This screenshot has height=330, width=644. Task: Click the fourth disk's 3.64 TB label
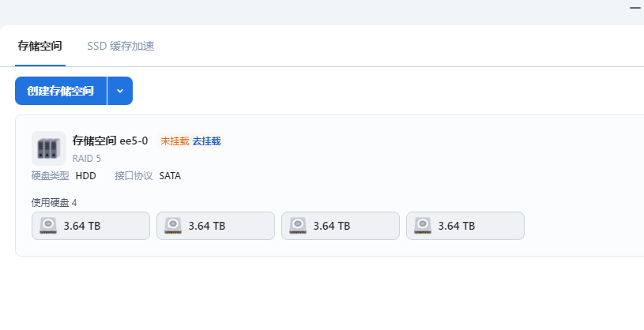pos(457,226)
